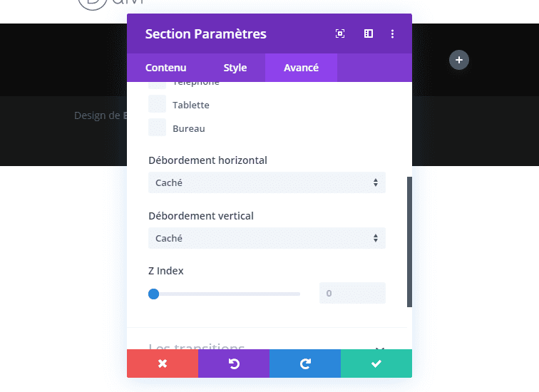
Task: Check the Tablette checkbox
Action: tap(157, 104)
